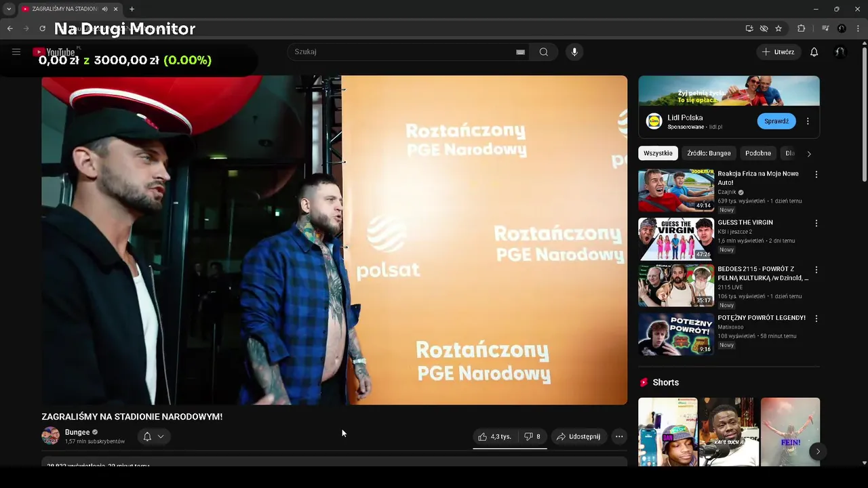Open the POTĘŻNY POWRÓT LEGENDY video title
Screen dimensions: 868x488
[762, 318]
